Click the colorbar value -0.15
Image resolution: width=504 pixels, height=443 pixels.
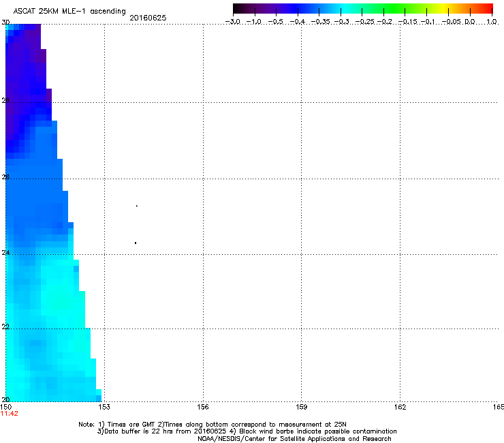click(x=407, y=22)
